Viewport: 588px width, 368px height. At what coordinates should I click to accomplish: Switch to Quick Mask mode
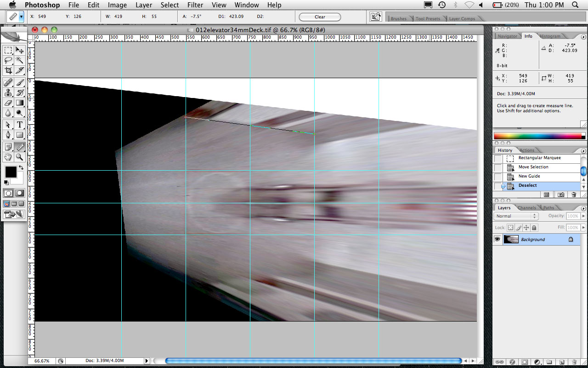pos(20,193)
